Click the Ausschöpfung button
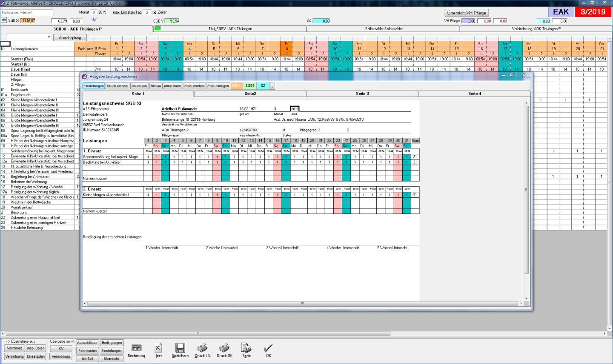The image size is (613, 364). coord(70,37)
